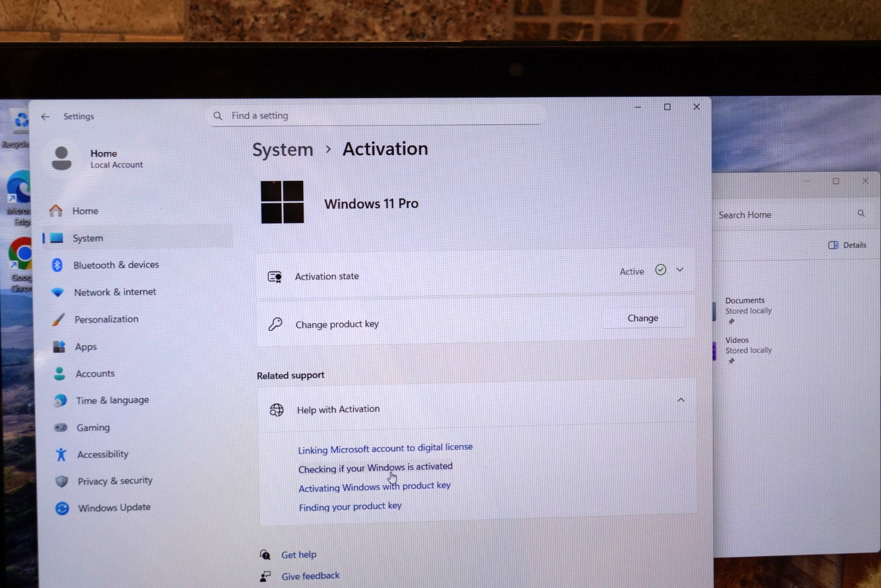The height and width of the screenshot is (588, 881).
Task: Click the Gaming controller icon
Action: (x=61, y=428)
